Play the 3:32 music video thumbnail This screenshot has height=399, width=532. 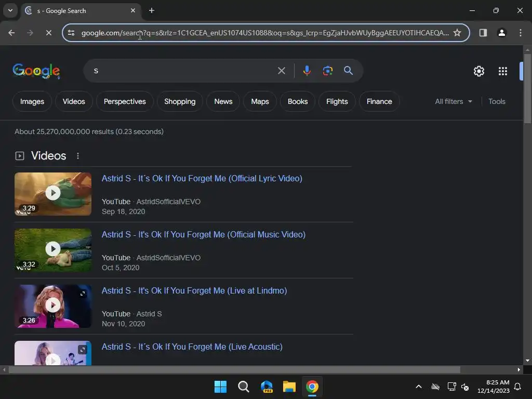tap(53, 249)
